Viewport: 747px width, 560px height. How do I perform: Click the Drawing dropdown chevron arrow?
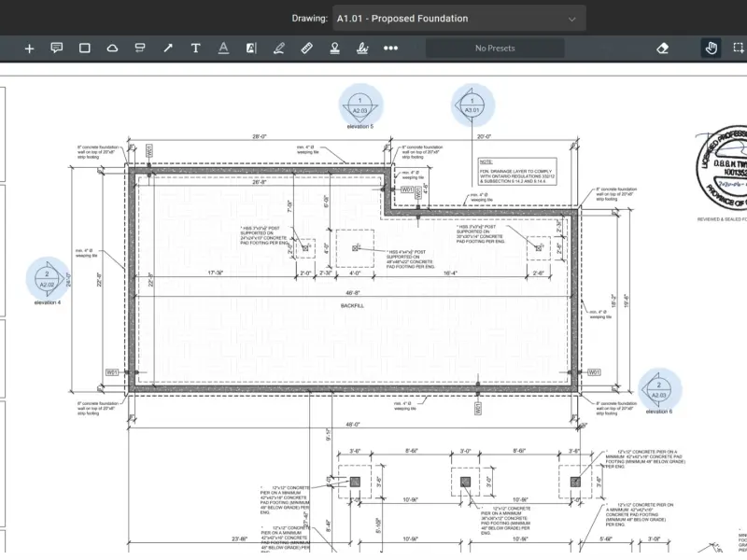point(571,19)
